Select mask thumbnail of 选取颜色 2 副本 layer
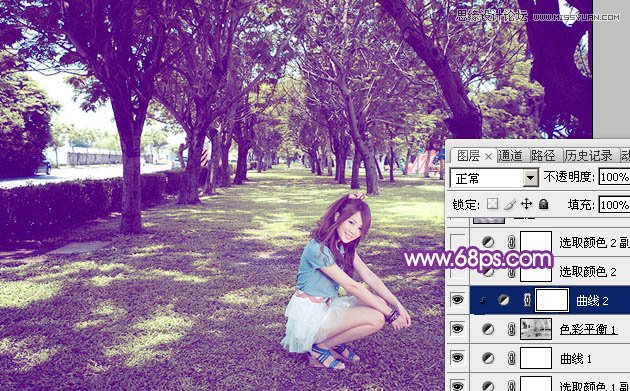 [536, 242]
